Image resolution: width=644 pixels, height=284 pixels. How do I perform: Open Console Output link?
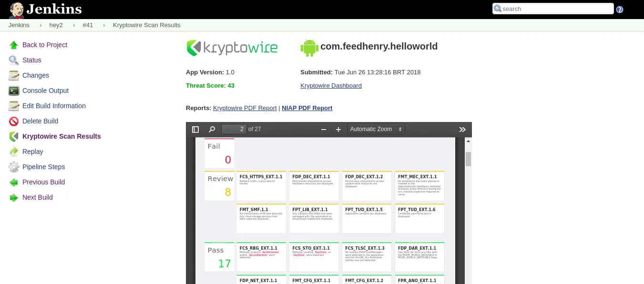point(45,91)
